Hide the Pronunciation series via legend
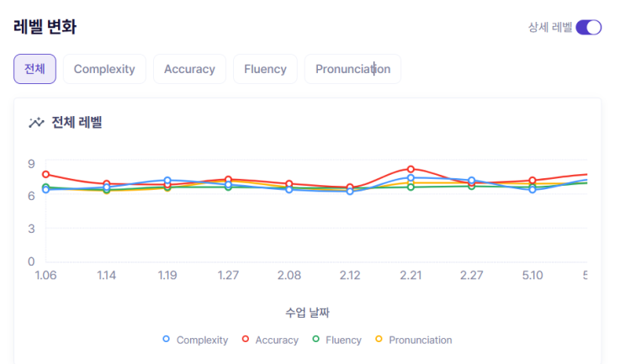625x364 pixels. pos(419,340)
